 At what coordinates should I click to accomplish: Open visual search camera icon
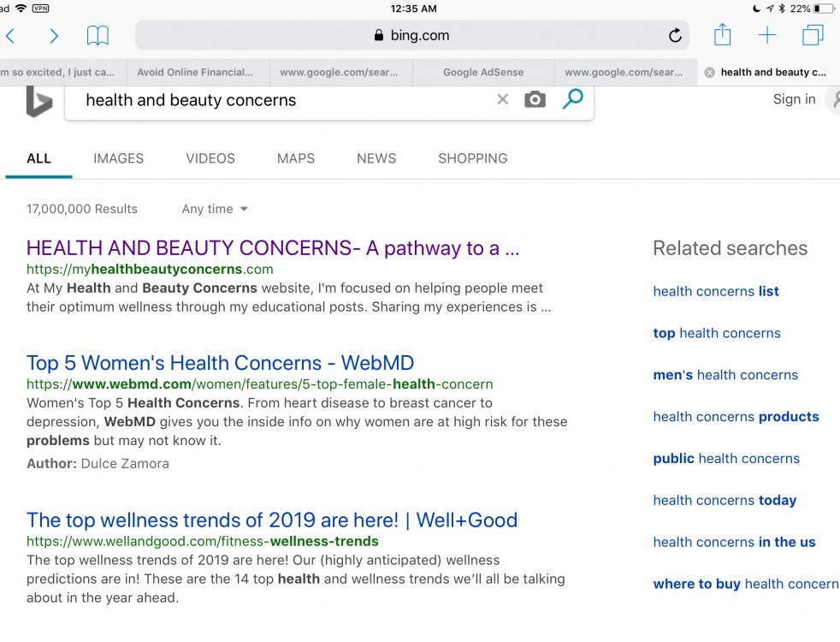click(535, 99)
